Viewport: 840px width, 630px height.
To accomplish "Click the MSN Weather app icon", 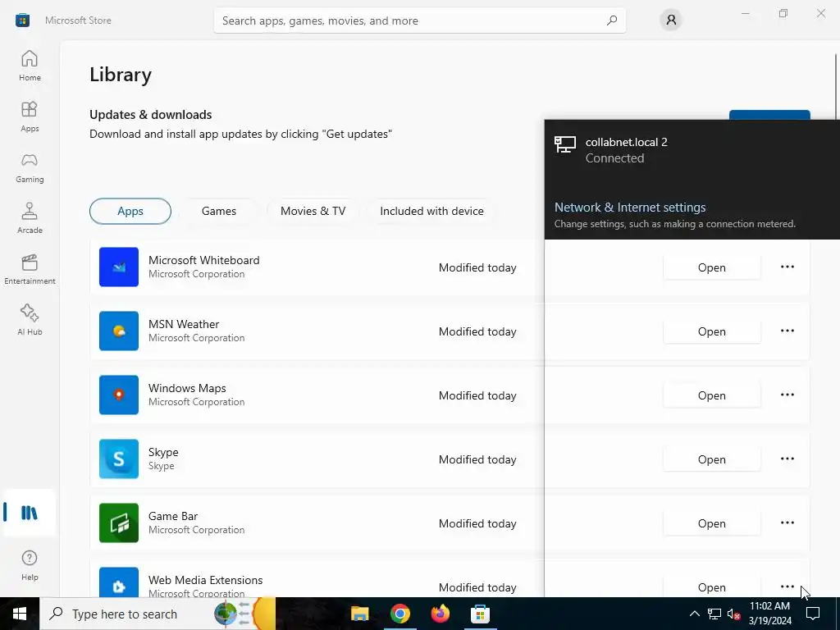I will click(119, 331).
